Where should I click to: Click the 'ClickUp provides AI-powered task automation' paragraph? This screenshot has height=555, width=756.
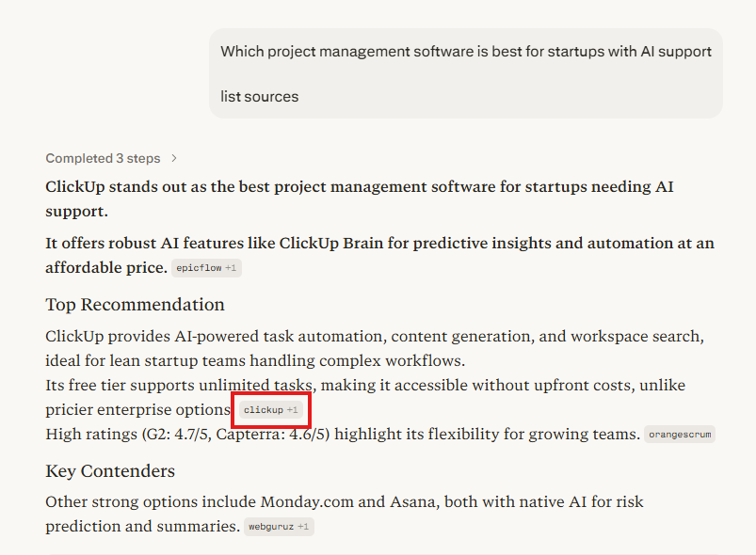point(375,337)
